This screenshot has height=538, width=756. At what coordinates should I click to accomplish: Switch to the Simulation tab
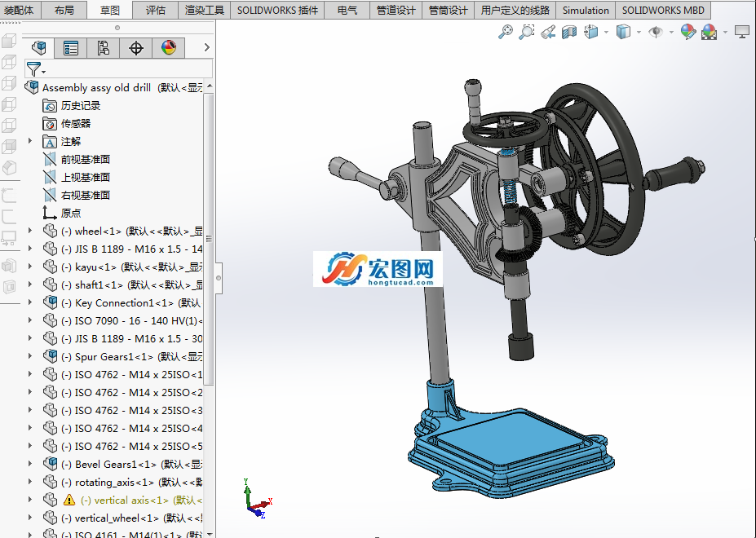[x=586, y=10]
